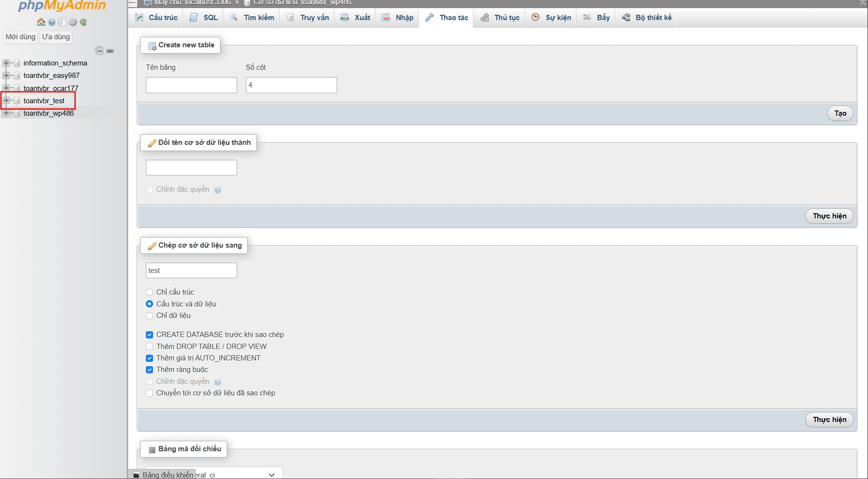Switch to the SQL tab
The height and width of the screenshot is (479, 868).
click(x=203, y=17)
